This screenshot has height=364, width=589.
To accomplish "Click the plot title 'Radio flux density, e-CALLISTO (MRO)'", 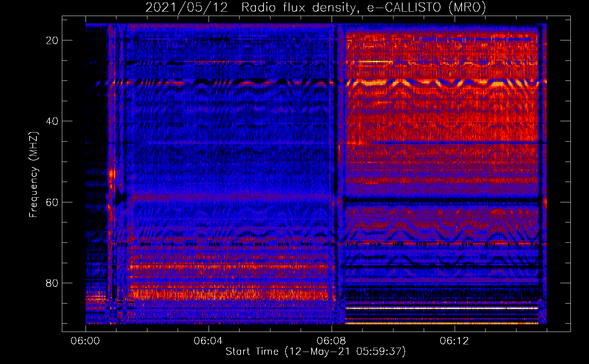I will click(x=363, y=7).
